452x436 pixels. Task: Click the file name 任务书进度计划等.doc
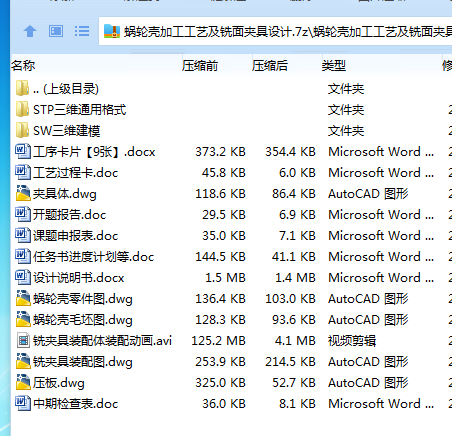pyautogui.click(x=94, y=257)
